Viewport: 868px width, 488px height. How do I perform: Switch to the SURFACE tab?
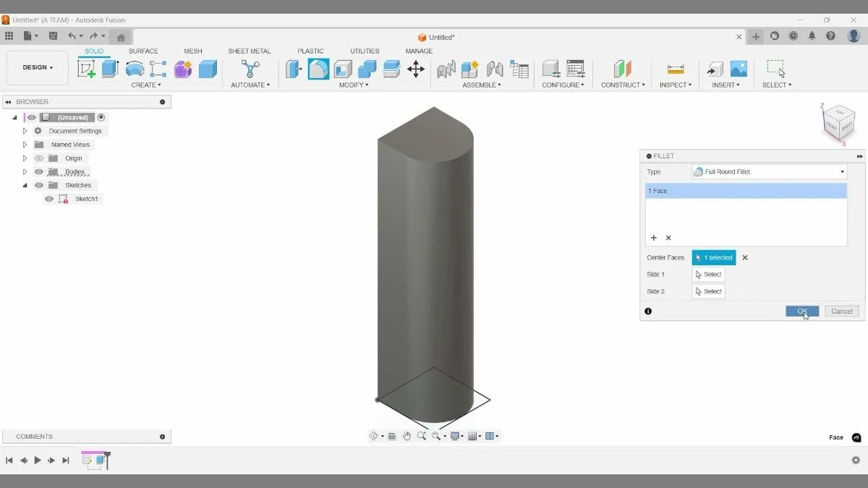pyautogui.click(x=143, y=51)
